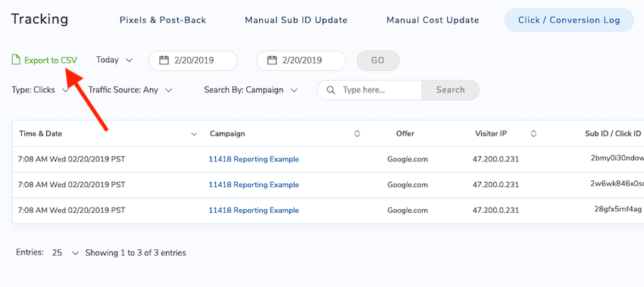This screenshot has height=287, width=644.
Task: Select first row IP 47.200.0.231
Action: coord(496,159)
